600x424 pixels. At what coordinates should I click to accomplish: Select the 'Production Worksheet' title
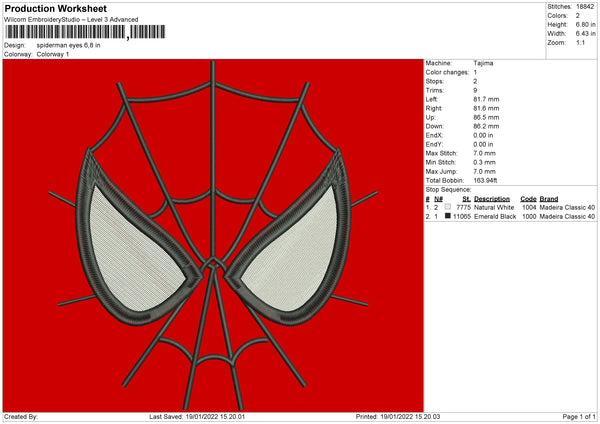click(55, 8)
